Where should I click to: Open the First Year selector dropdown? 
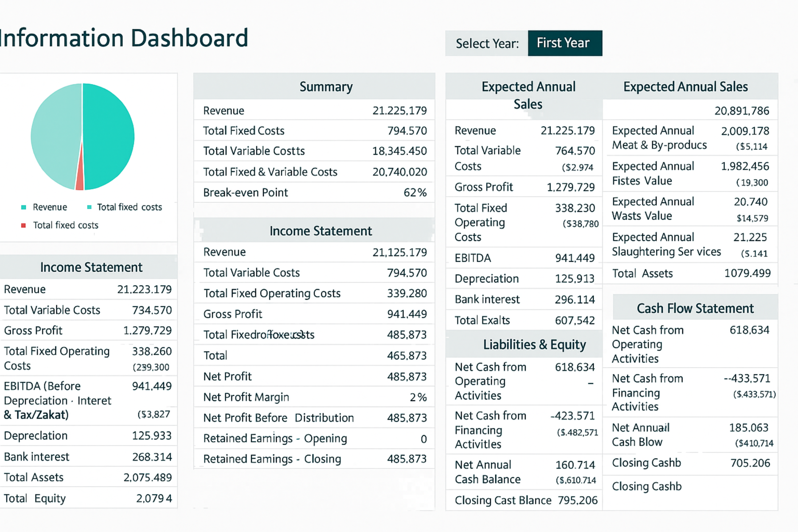tap(564, 43)
